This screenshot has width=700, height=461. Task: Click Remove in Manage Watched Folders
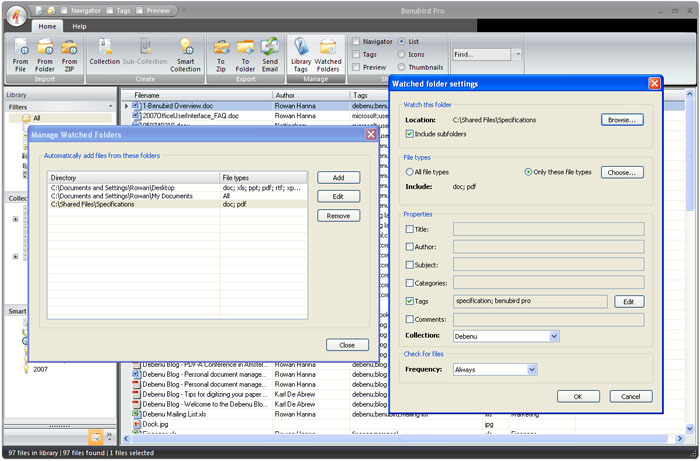pyautogui.click(x=338, y=216)
